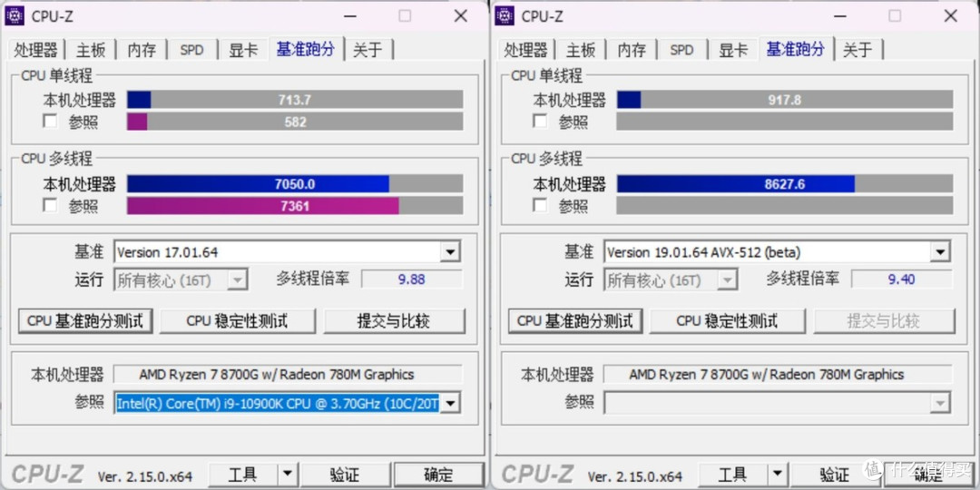Select 基准跑分 tab in right window
980x490 pixels.
[x=796, y=49]
